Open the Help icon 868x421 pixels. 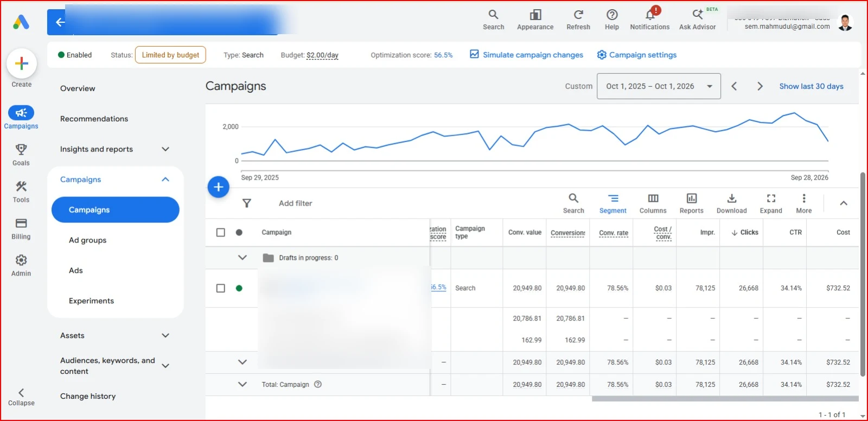coord(612,20)
